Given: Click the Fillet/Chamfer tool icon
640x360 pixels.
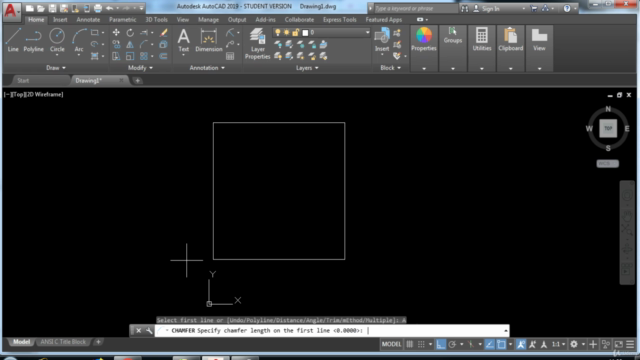Looking at the screenshot, I should 144,44.
